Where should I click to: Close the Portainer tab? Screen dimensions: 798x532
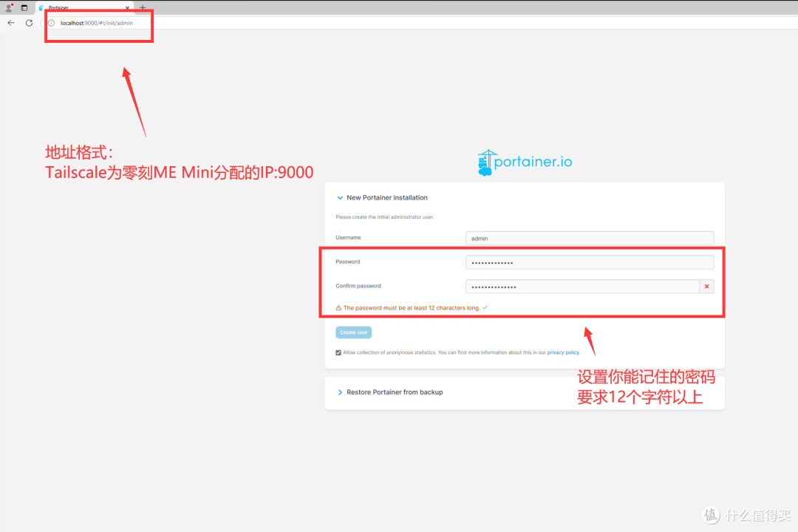127,8
